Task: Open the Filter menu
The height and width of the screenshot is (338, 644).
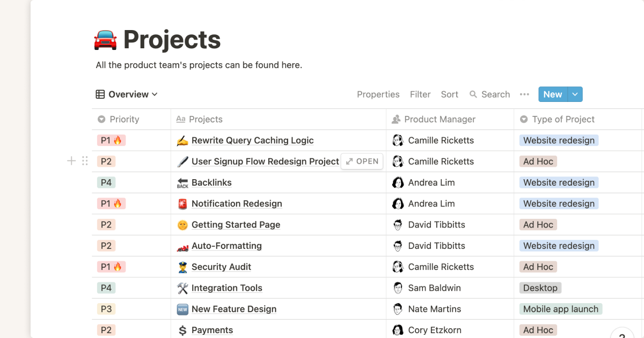Action: point(420,94)
